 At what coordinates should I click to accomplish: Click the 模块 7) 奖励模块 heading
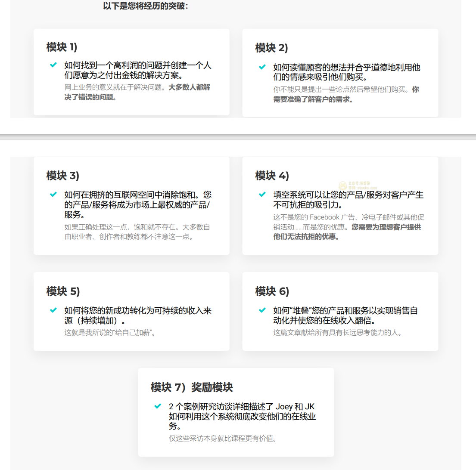pyautogui.click(x=192, y=387)
